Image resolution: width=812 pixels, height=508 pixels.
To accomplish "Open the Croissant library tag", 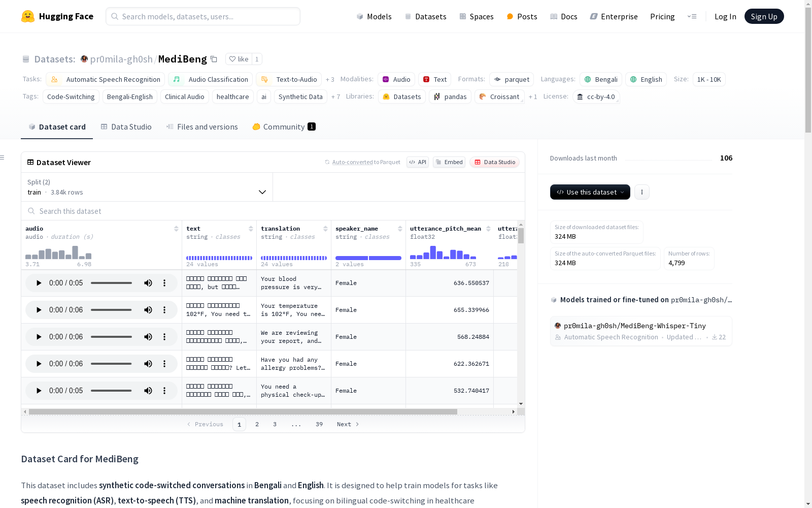I will (x=499, y=97).
